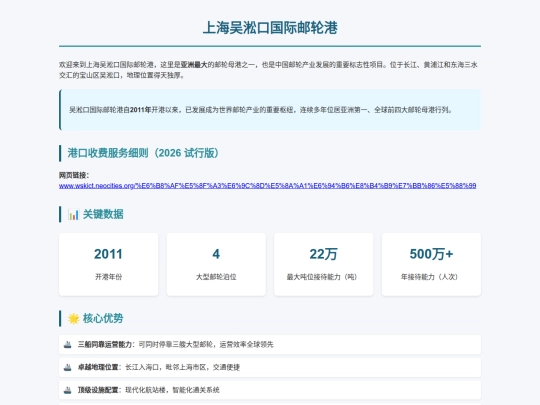Click the bold 2011年 in the blue callout
The width and height of the screenshot is (540, 405).
tap(141, 110)
